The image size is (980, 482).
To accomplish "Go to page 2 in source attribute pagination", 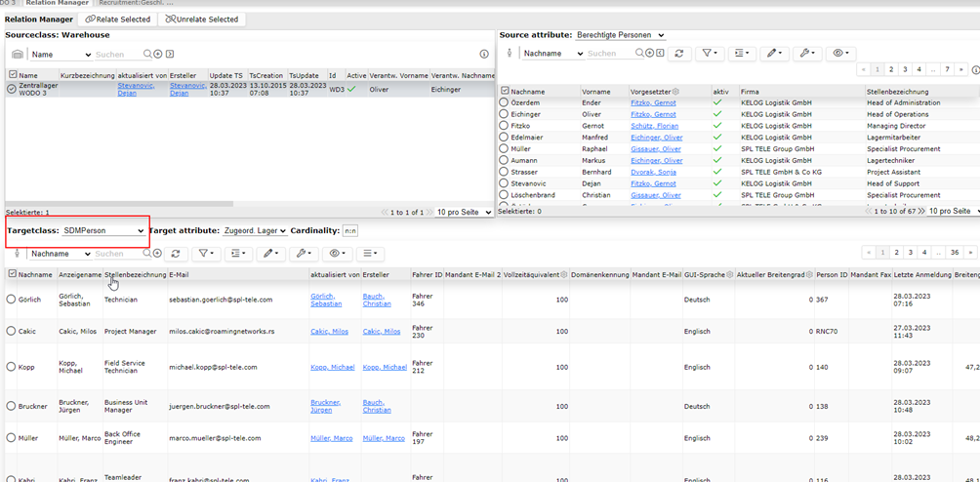I will pos(891,68).
